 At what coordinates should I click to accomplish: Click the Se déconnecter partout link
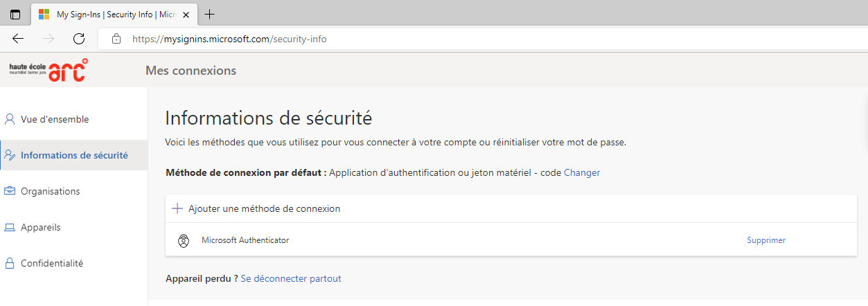tap(291, 278)
